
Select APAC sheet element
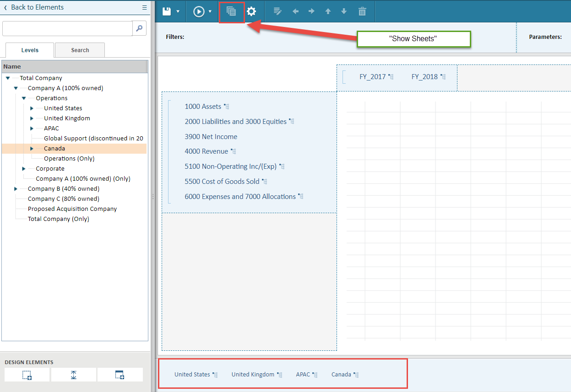303,375
